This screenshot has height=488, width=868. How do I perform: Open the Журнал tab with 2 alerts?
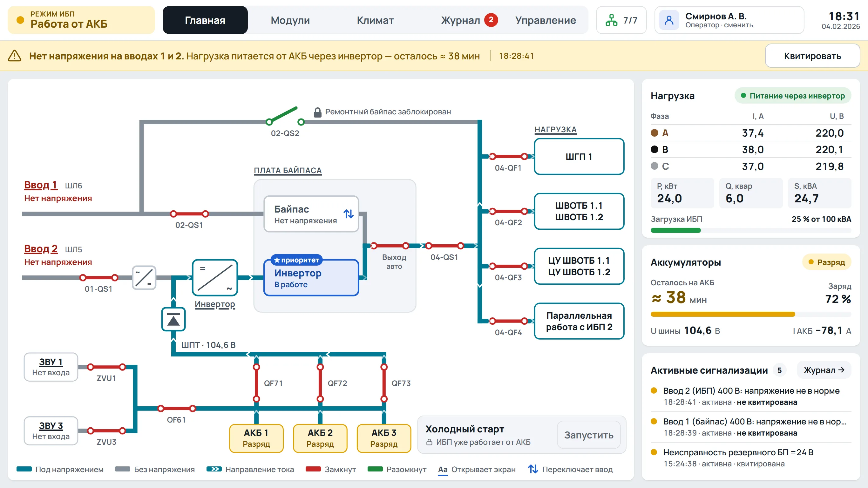tap(469, 20)
